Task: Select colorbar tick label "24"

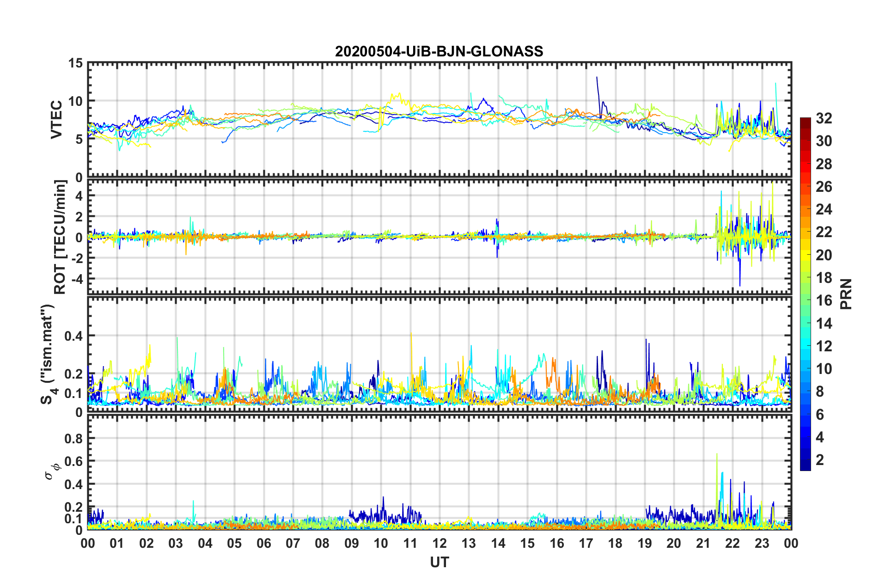Action: (824, 209)
